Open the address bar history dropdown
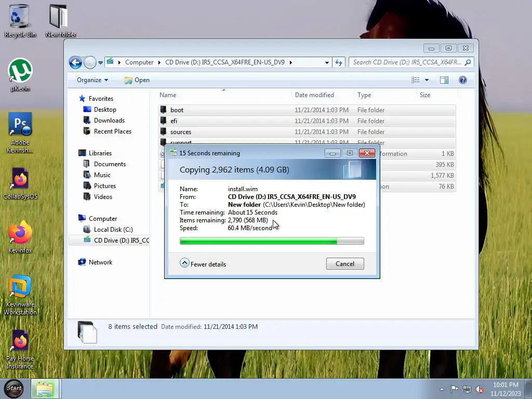532x399 pixels. (327, 62)
